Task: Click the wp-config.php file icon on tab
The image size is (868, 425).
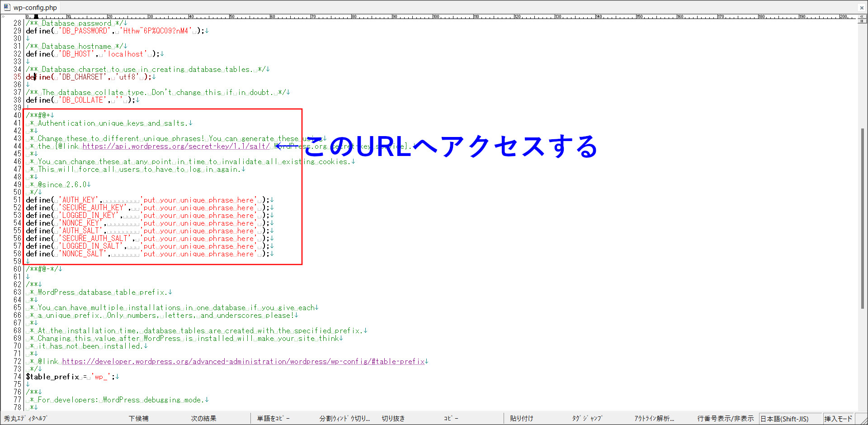Action: click(7, 7)
